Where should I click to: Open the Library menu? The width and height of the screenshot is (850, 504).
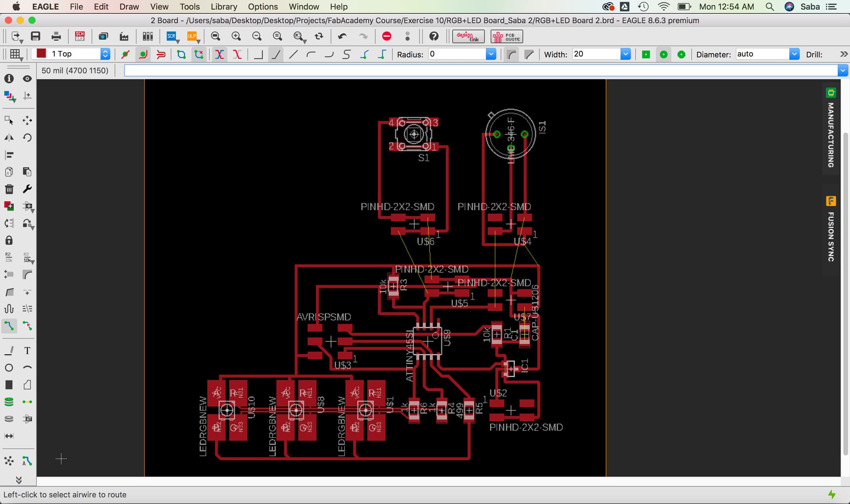(224, 7)
